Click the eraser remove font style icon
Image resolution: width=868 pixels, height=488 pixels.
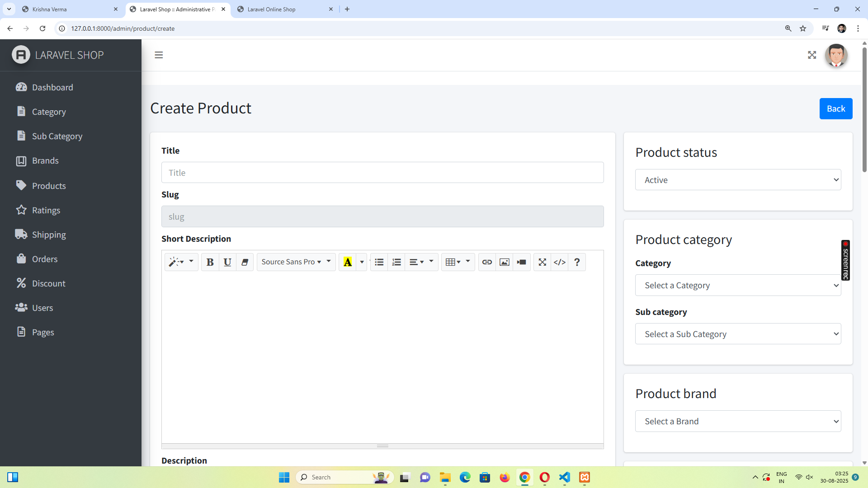(x=245, y=262)
